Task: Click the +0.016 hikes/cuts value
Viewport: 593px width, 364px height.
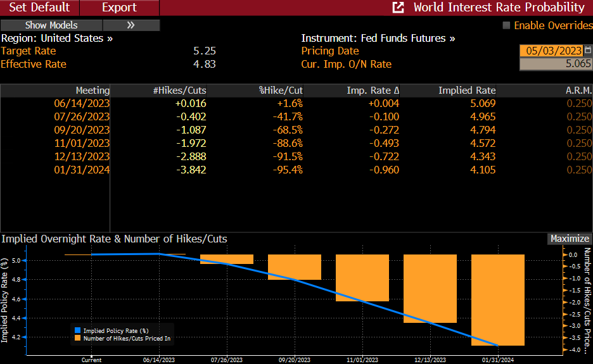Action: coord(191,104)
